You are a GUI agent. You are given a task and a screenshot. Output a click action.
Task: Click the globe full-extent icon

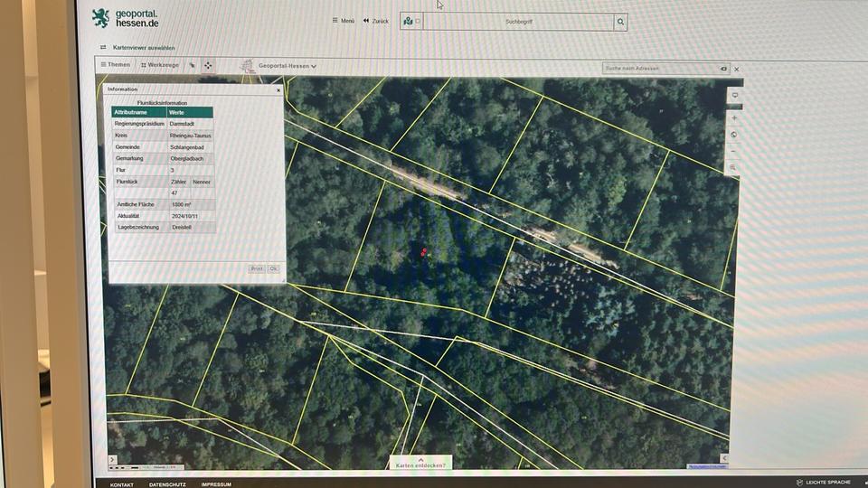(x=734, y=135)
